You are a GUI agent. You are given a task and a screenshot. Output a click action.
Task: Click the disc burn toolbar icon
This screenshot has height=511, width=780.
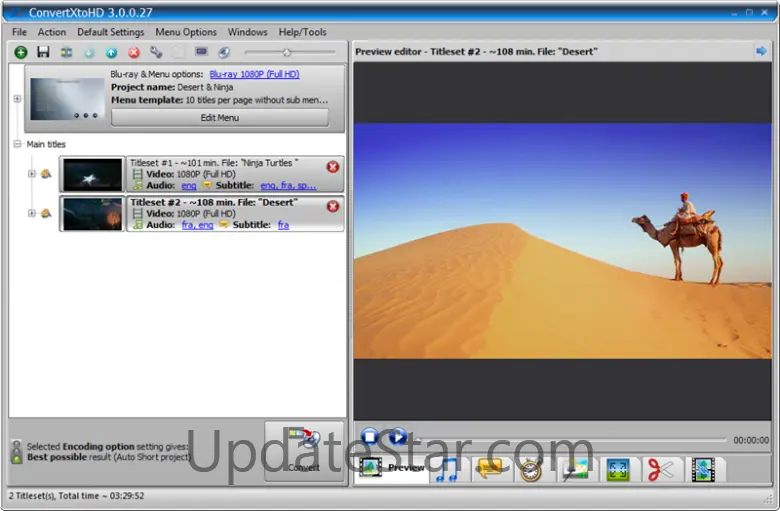[224, 52]
